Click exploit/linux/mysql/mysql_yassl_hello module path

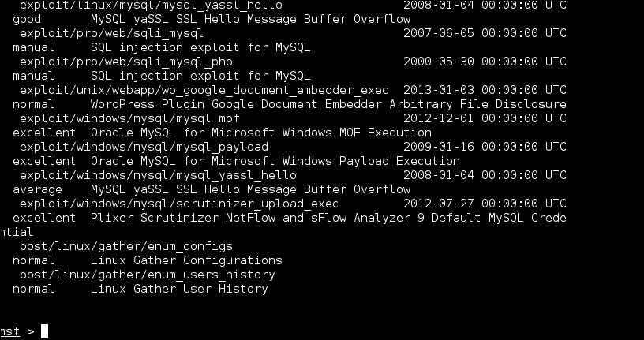pos(151,5)
